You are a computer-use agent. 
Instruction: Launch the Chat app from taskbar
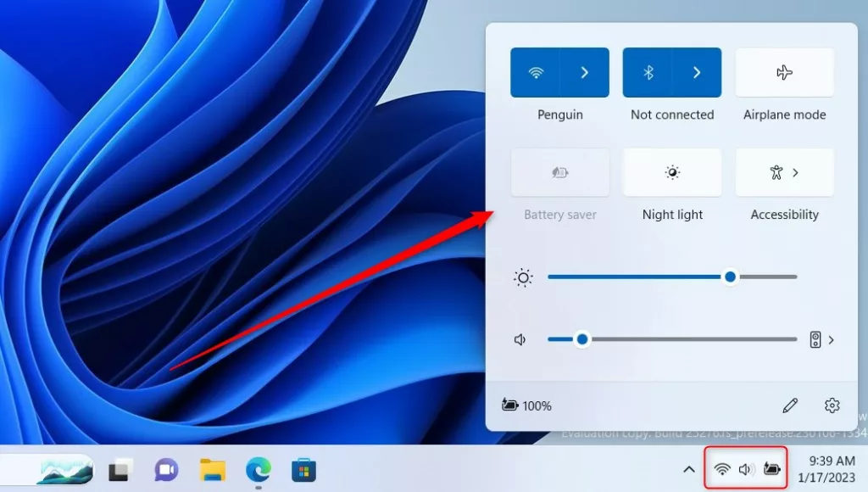click(x=166, y=471)
